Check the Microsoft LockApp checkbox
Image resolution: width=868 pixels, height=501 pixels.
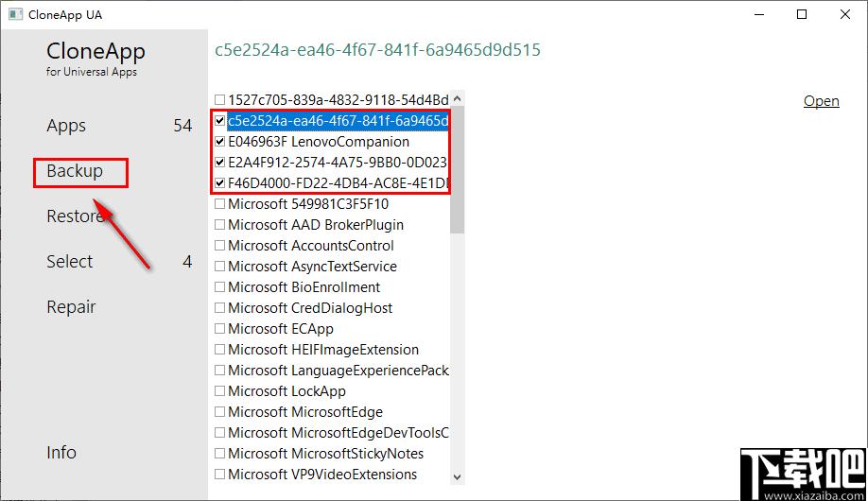(x=219, y=390)
